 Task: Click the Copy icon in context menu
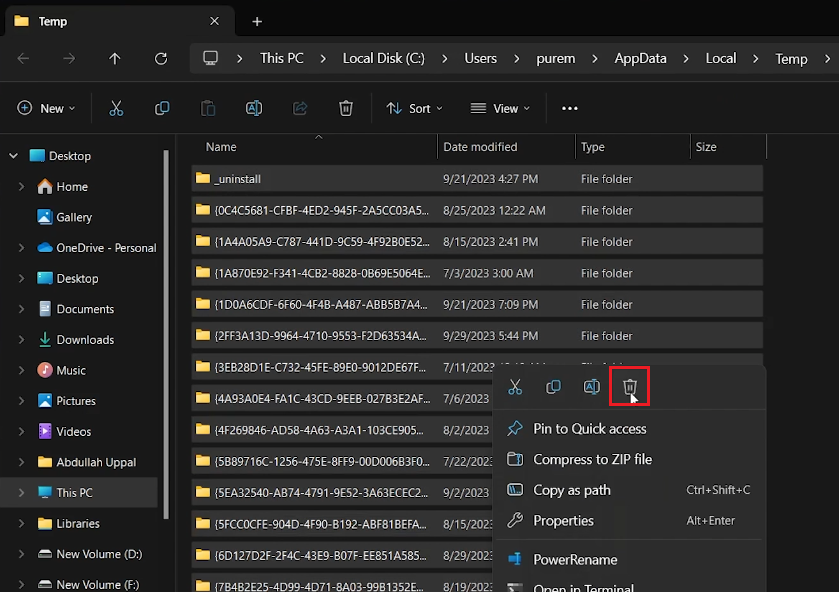coord(553,387)
